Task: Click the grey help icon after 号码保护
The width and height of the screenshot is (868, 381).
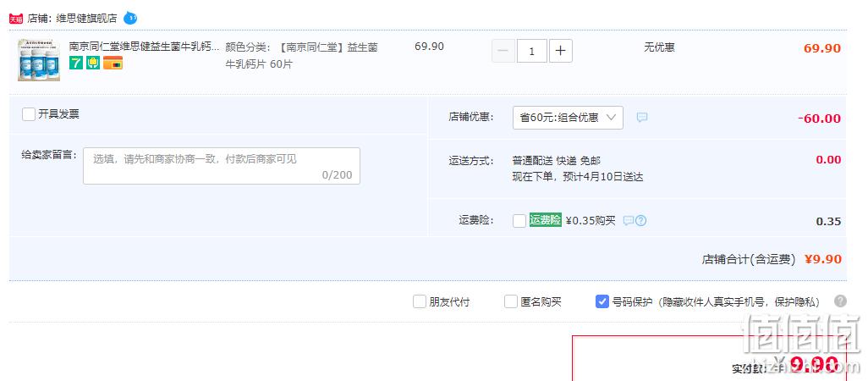Action: [840, 301]
